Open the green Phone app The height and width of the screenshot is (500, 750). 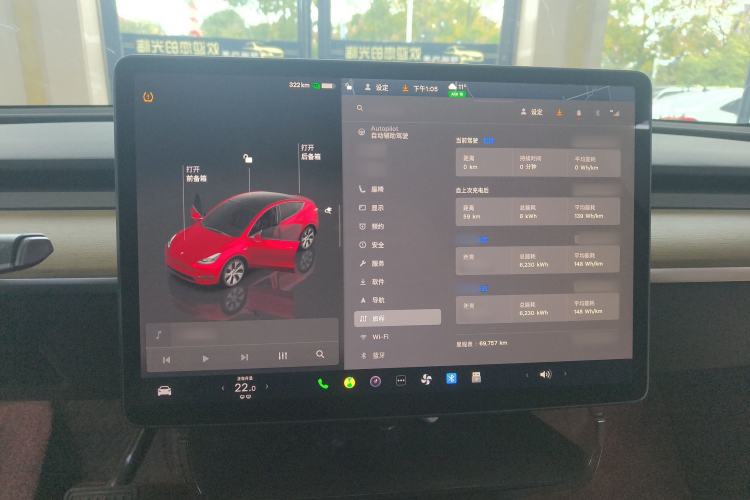(x=323, y=383)
